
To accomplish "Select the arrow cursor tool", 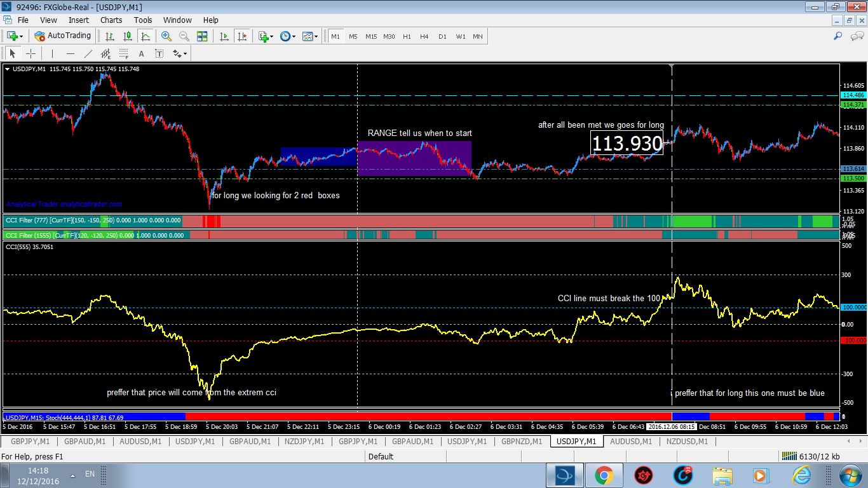I will coord(13,53).
